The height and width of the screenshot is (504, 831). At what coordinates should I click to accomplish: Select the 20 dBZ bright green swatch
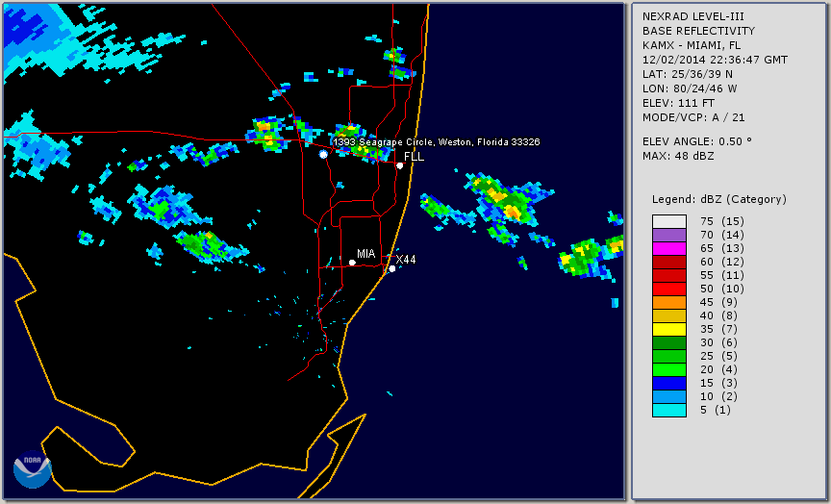tap(669, 370)
